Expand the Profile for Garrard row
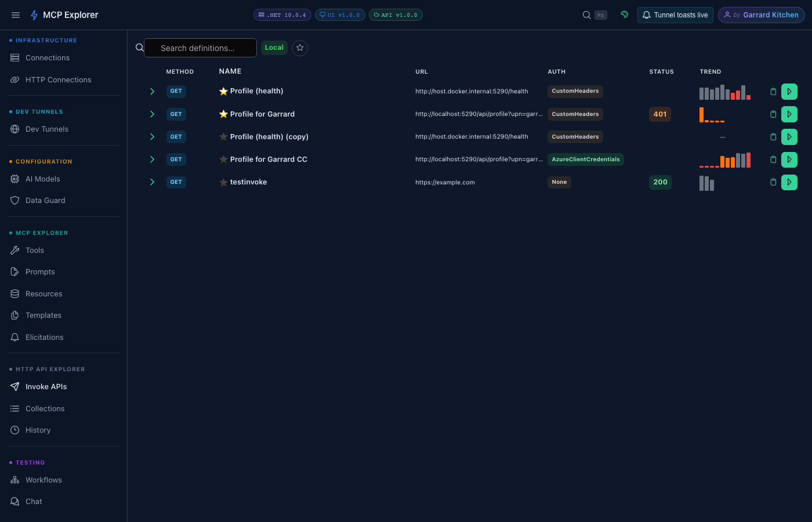This screenshot has height=522, width=812. tap(152, 114)
